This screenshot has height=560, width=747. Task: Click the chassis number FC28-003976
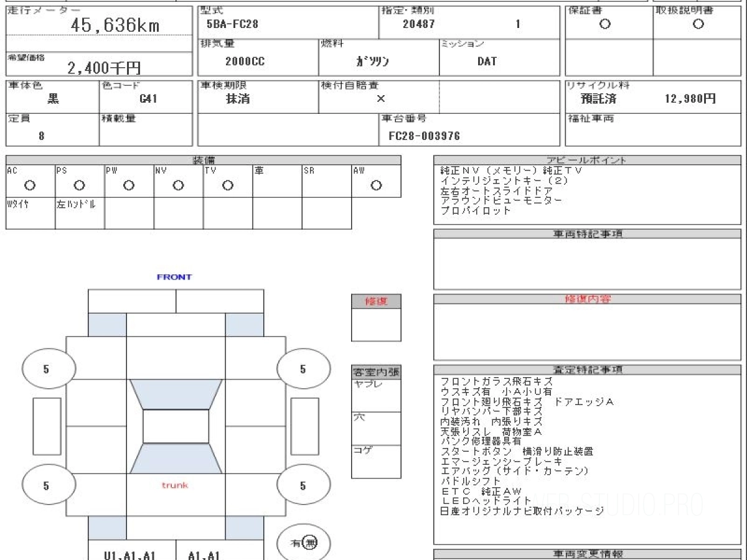tap(424, 135)
